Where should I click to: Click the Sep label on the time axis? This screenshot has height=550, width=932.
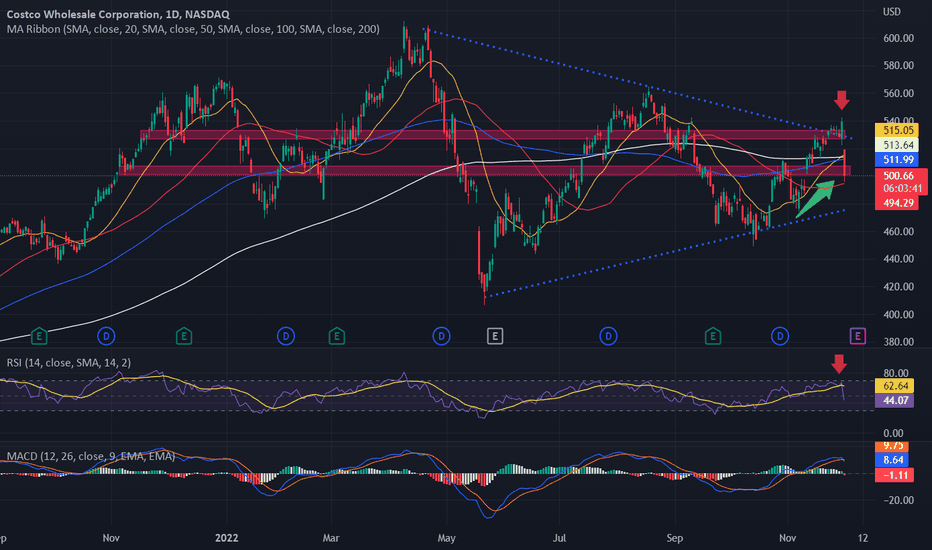pyautogui.click(x=675, y=538)
